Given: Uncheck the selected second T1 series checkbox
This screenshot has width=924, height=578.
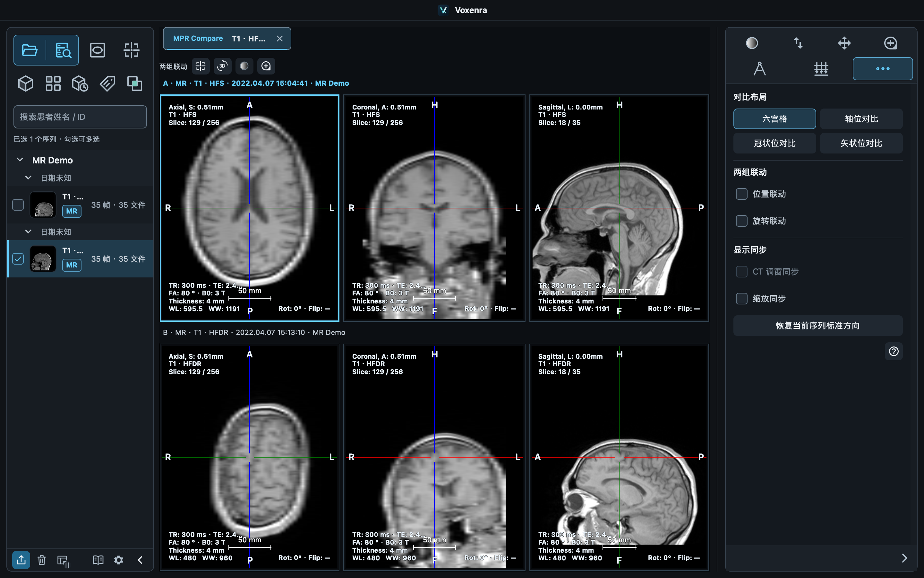Looking at the screenshot, I should (x=18, y=259).
